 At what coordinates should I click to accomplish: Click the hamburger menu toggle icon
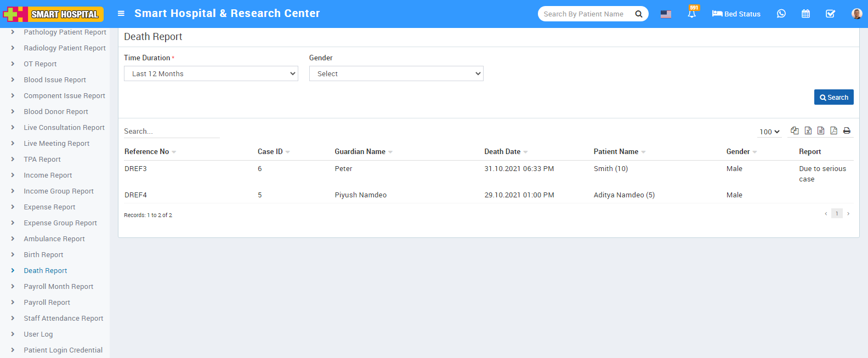point(121,14)
